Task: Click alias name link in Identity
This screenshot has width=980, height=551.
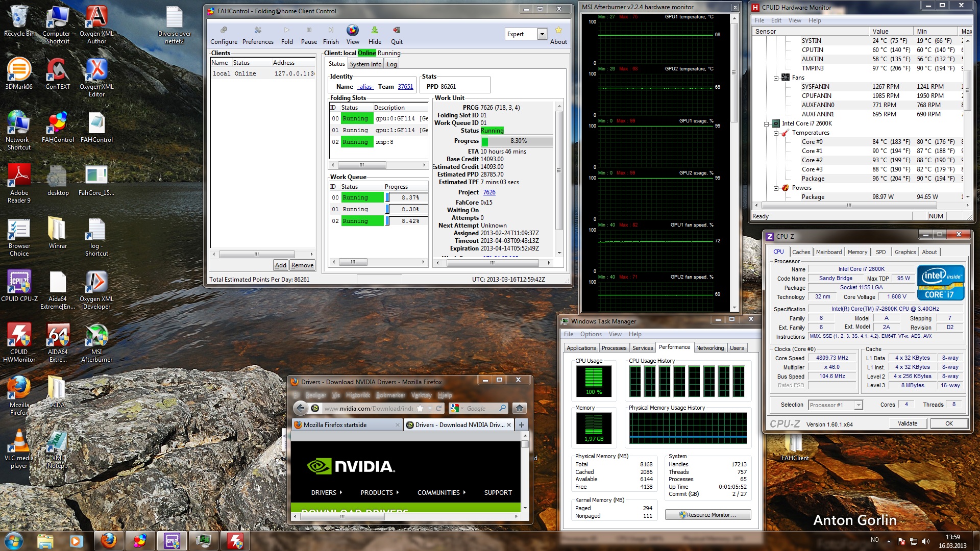Action: [365, 87]
